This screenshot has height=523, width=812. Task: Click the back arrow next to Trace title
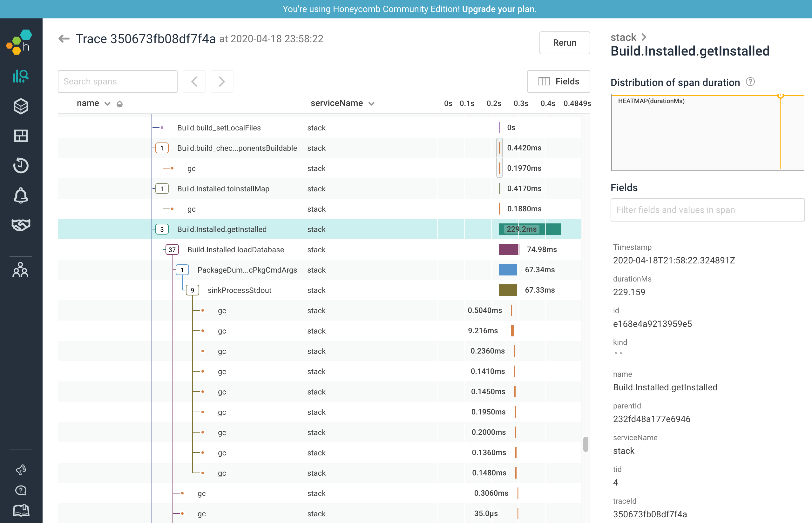pyautogui.click(x=64, y=39)
